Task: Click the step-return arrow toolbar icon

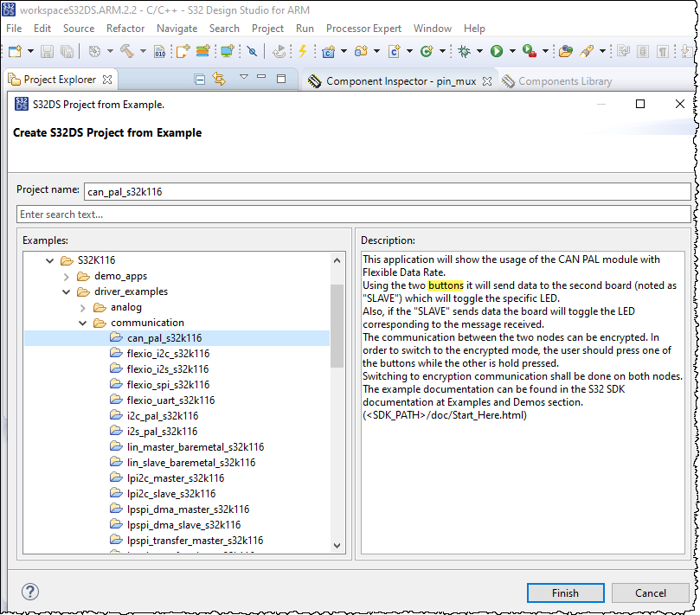Action: coord(279,51)
